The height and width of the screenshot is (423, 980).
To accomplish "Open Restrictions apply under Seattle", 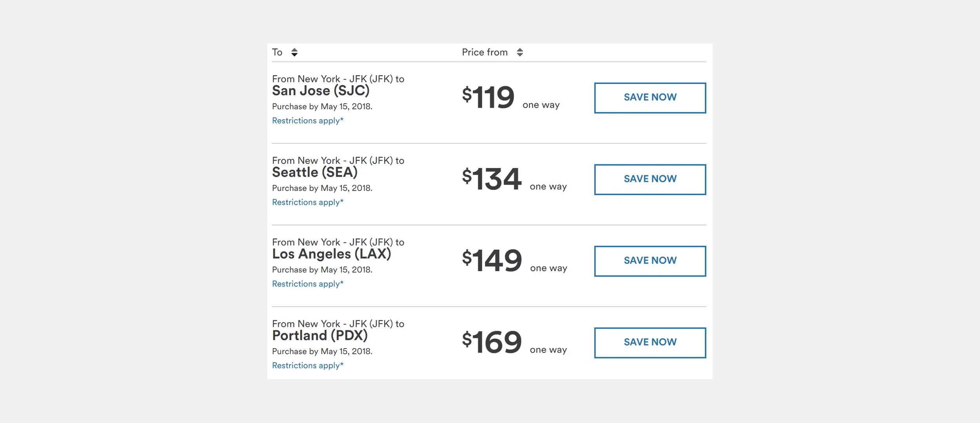I will [x=308, y=202].
